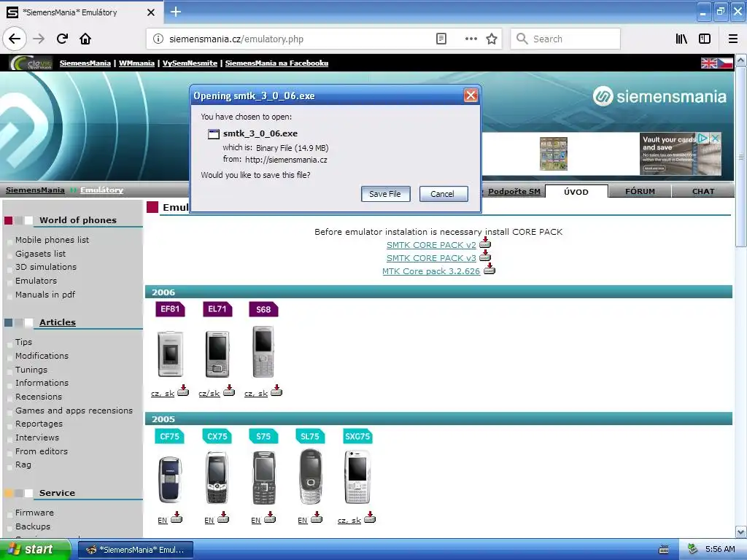This screenshot has height=560, width=747.
Task: Open the FÓRUM tab
Action: click(640, 192)
